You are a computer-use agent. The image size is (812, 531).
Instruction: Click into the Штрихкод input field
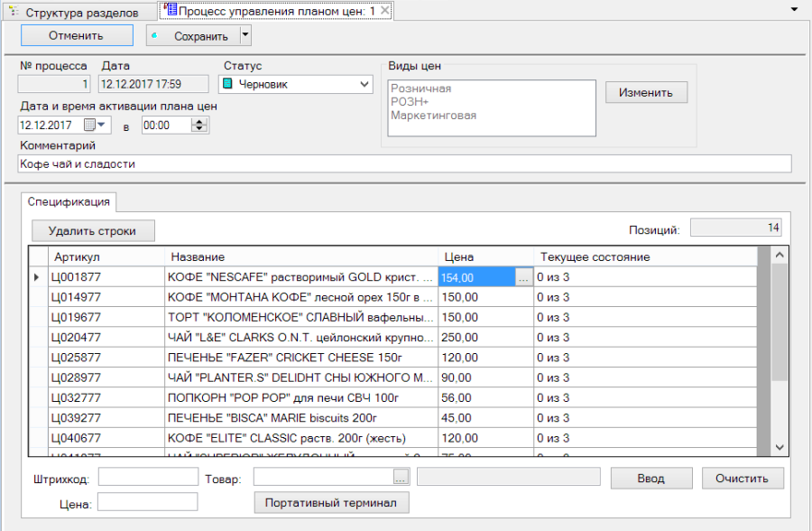(x=148, y=477)
